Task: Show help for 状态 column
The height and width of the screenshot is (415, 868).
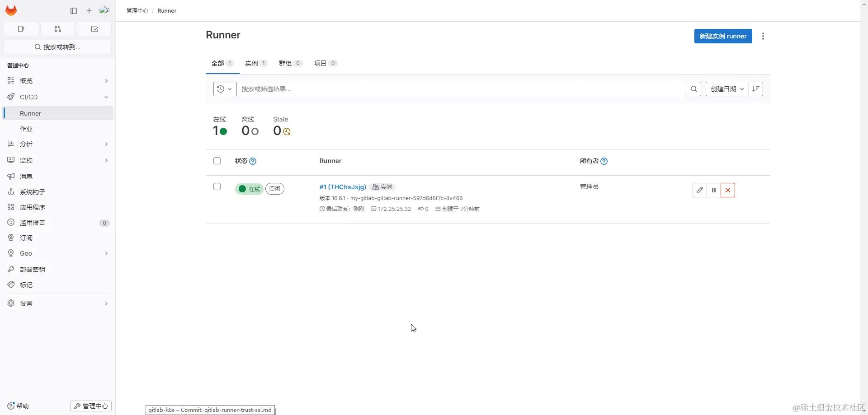Action: [x=253, y=161]
